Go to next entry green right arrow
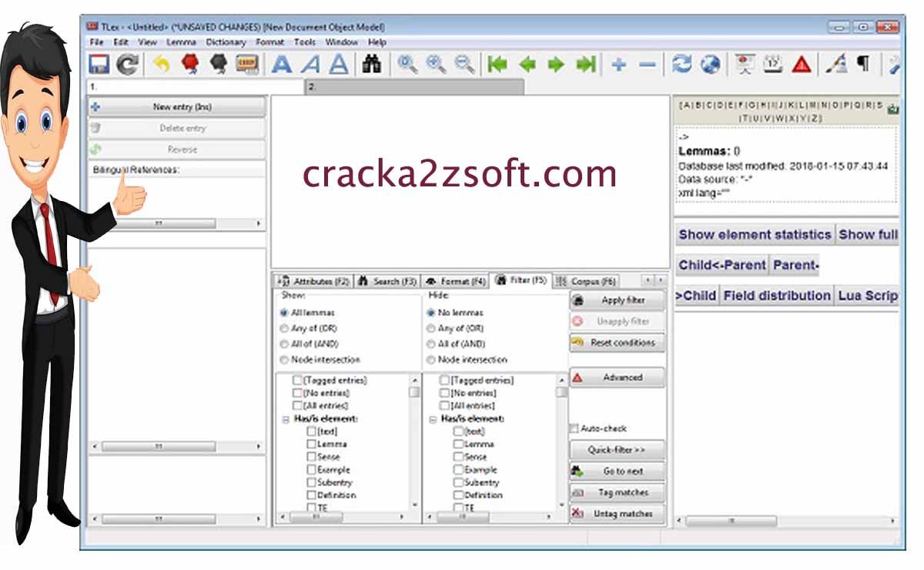 [x=556, y=64]
